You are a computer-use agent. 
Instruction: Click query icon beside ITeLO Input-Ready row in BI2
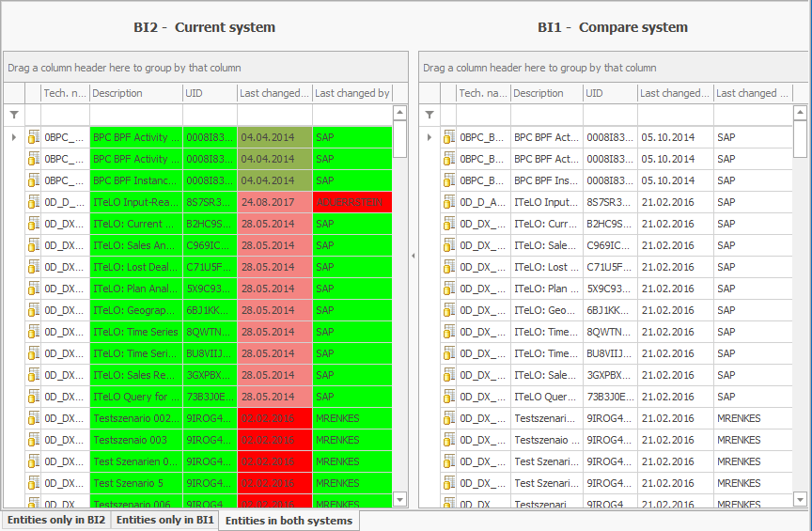pyautogui.click(x=33, y=202)
